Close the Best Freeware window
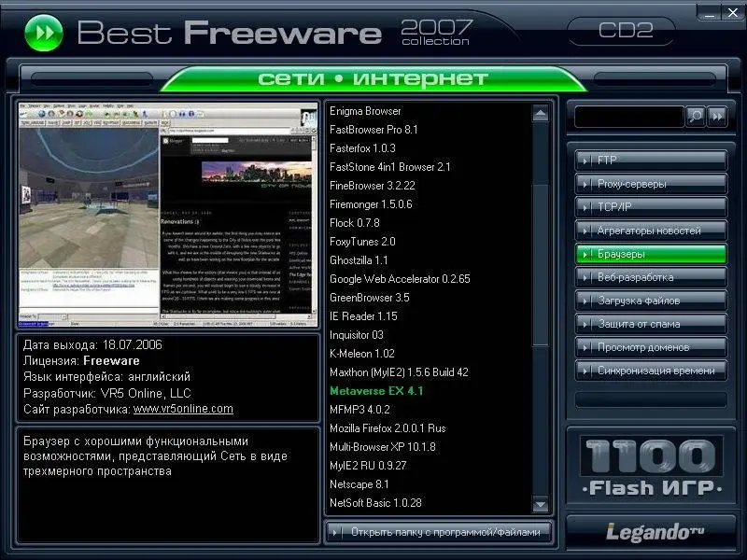The height and width of the screenshot is (560, 747). coord(733,13)
